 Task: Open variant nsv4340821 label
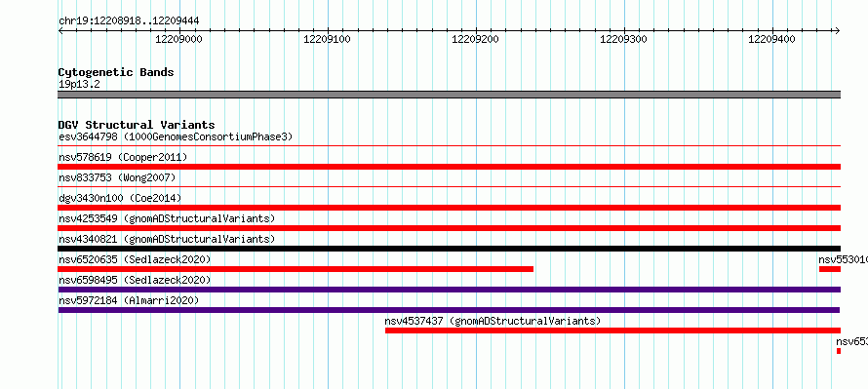167,239
